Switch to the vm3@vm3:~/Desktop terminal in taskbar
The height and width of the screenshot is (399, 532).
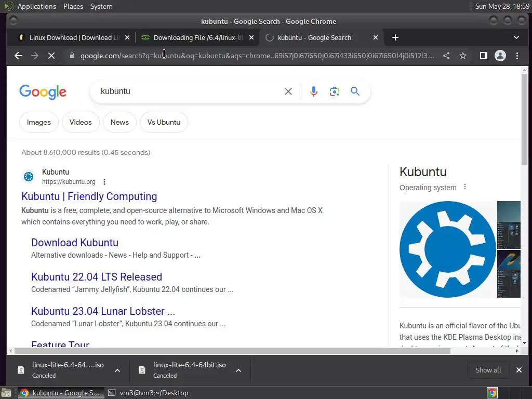[148, 393]
